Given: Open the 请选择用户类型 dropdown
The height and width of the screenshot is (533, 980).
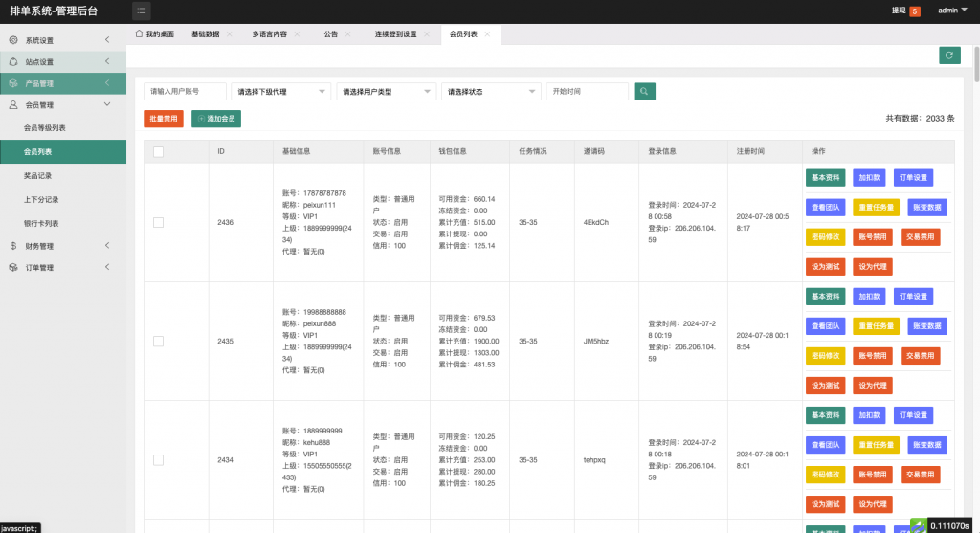Looking at the screenshot, I should [386, 92].
